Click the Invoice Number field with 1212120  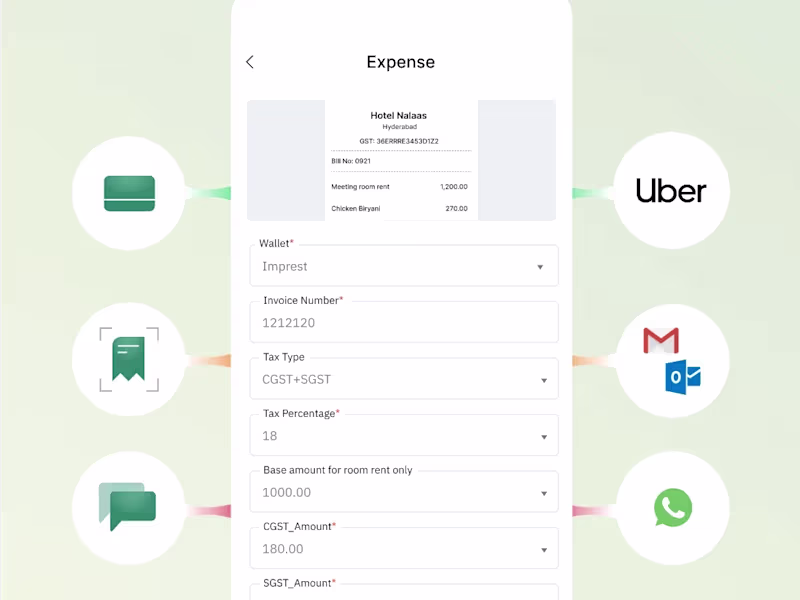click(x=404, y=322)
